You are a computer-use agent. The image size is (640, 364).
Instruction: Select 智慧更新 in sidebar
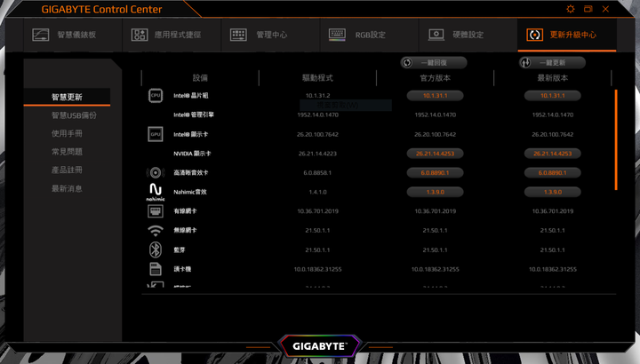67,97
